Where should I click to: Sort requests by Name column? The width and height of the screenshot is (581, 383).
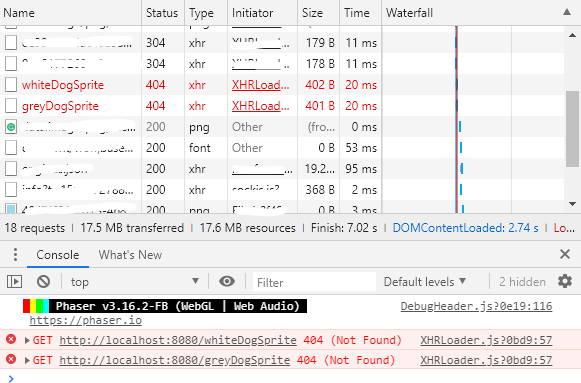(70, 13)
